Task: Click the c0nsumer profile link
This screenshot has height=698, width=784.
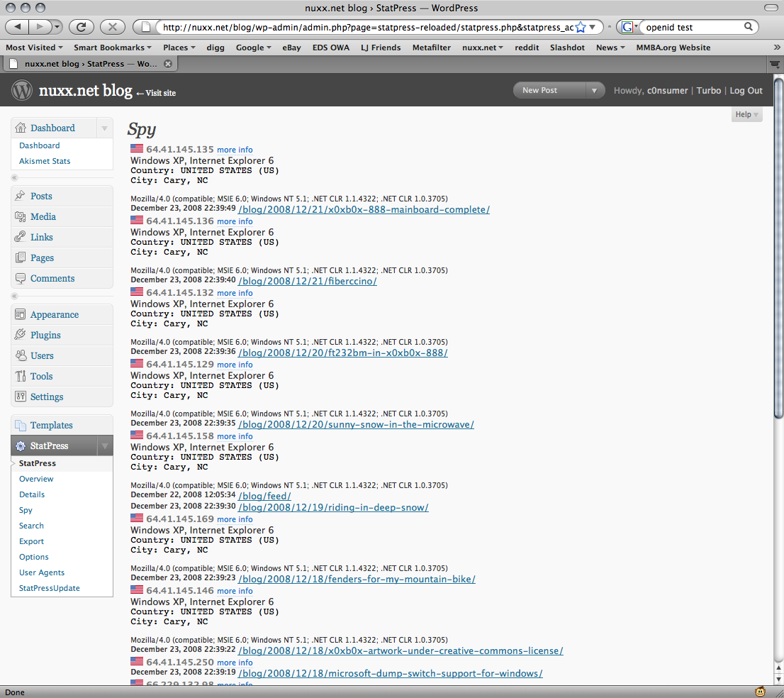Action: (668, 91)
